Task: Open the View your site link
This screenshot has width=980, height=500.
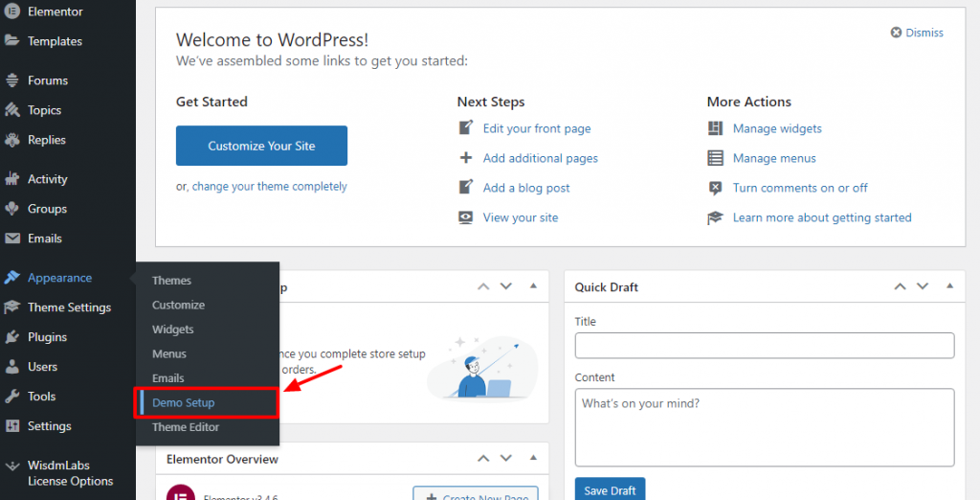Action: [521, 217]
